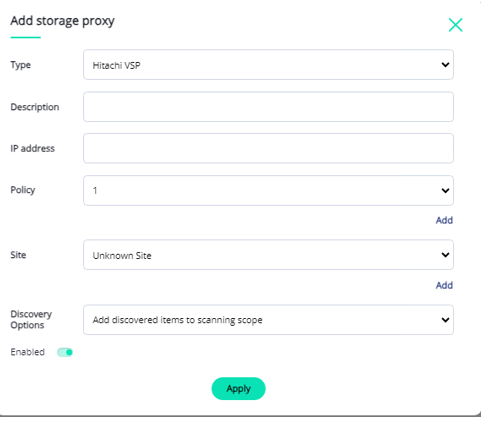The image size is (498, 432).
Task: Click the Type dropdown chevron arrow
Action: click(x=445, y=65)
